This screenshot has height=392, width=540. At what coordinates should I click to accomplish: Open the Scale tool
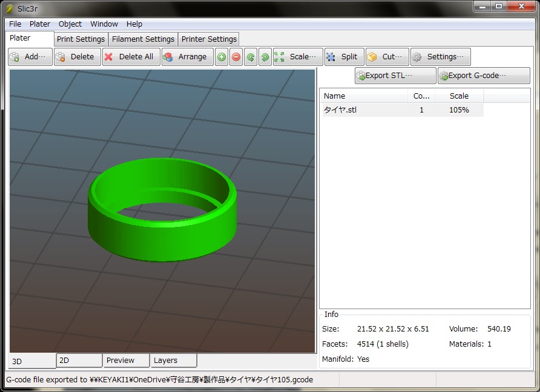click(x=298, y=57)
